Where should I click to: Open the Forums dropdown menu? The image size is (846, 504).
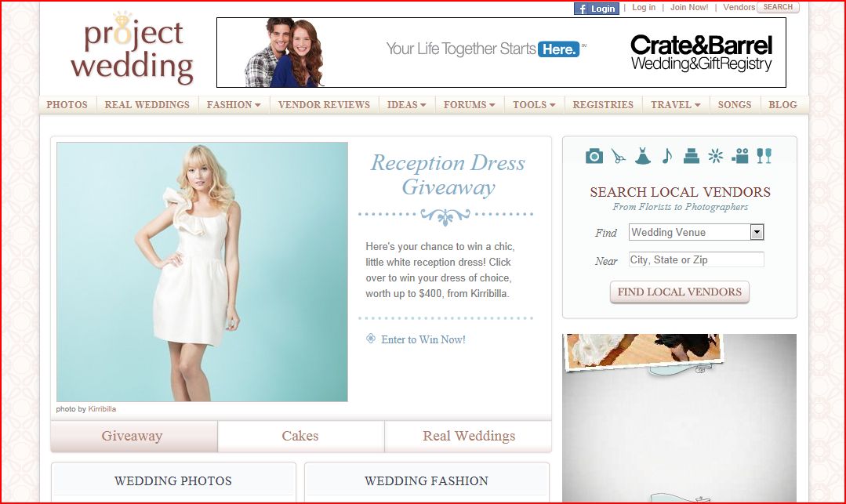pos(469,104)
